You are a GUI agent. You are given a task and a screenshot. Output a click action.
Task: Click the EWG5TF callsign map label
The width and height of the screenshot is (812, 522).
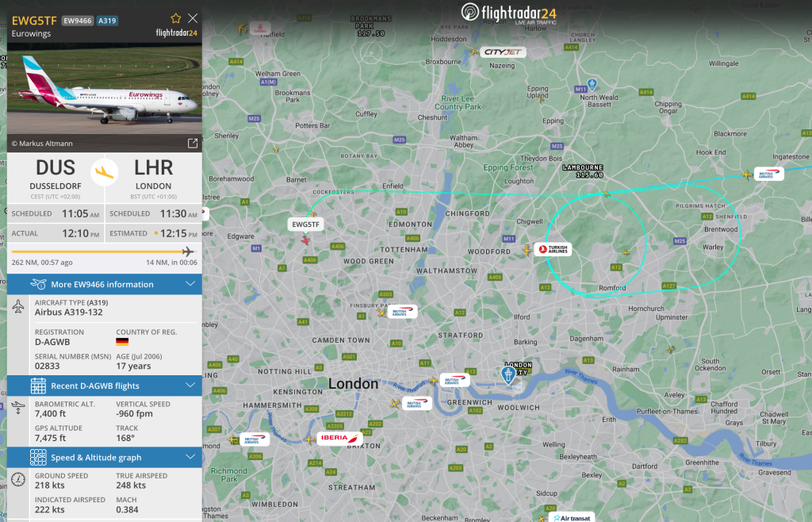(305, 225)
